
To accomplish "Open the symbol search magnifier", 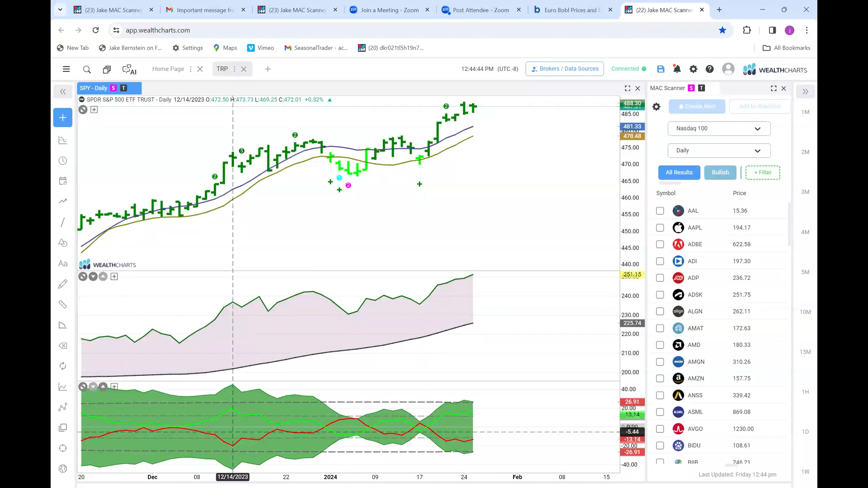I will click(87, 69).
